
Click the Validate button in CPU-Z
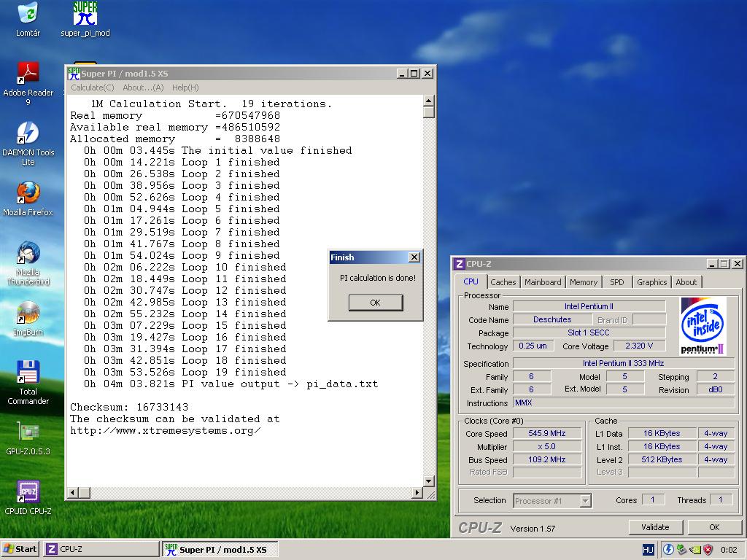(655, 527)
